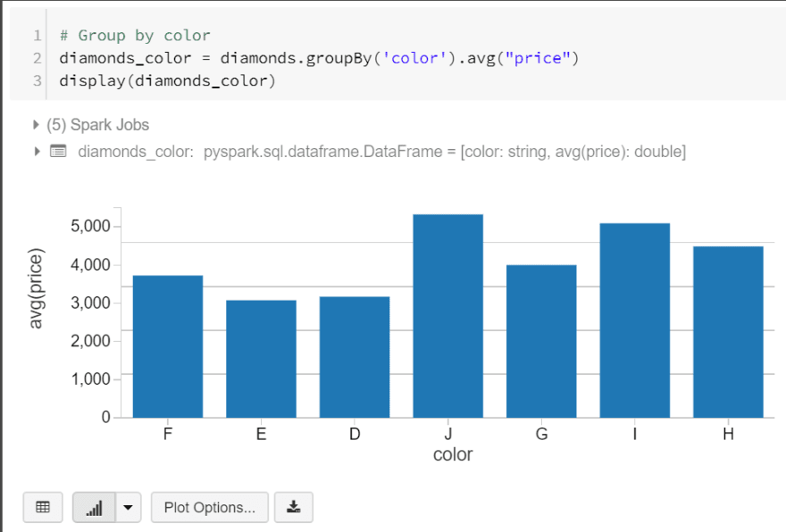Screen dimensions: 786x532
Task: Switch to table view icon
Action: coord(43,507)
